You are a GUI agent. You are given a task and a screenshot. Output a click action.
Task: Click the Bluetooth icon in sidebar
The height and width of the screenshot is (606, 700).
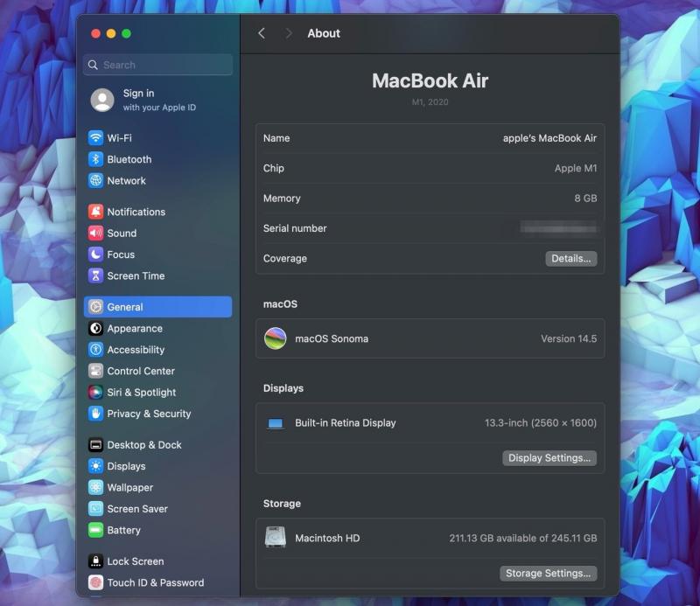point(95,159)
